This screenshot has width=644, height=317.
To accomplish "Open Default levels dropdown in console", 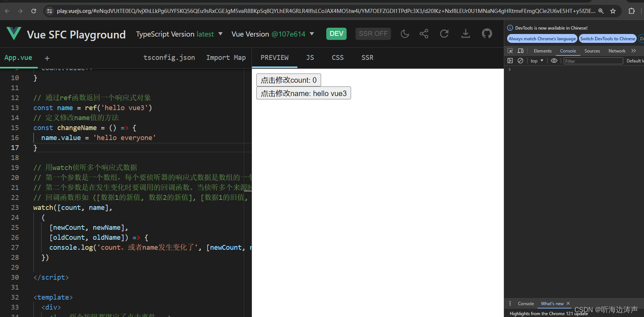I will click(635, 61).
